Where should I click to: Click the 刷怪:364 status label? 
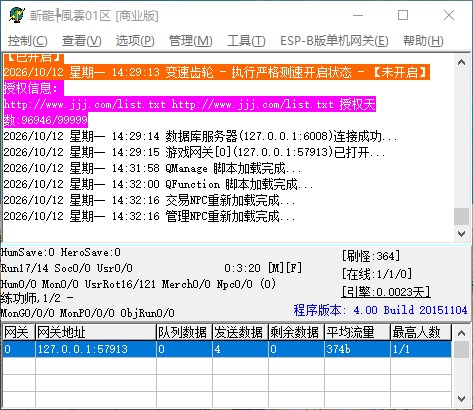click(x=371, y=256)
